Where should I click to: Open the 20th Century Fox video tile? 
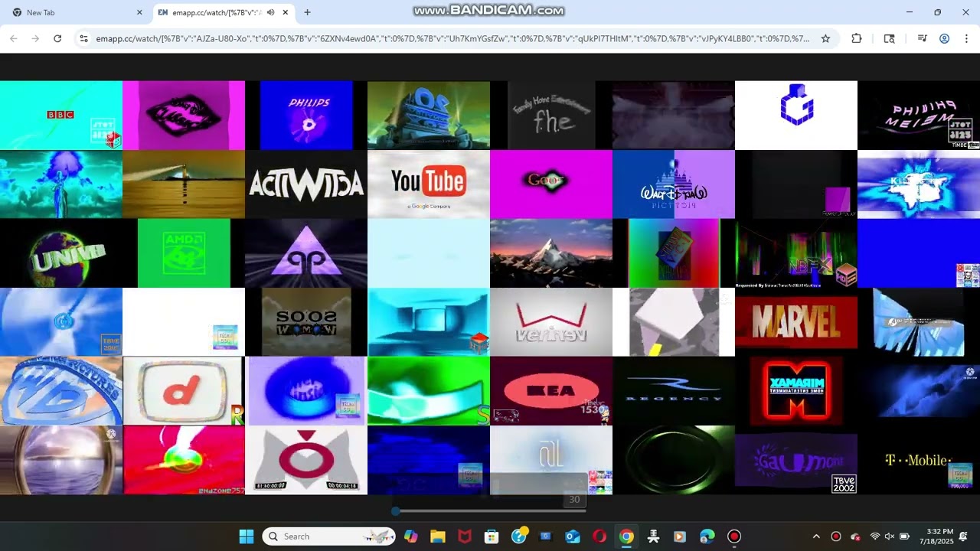coord(429,116)
